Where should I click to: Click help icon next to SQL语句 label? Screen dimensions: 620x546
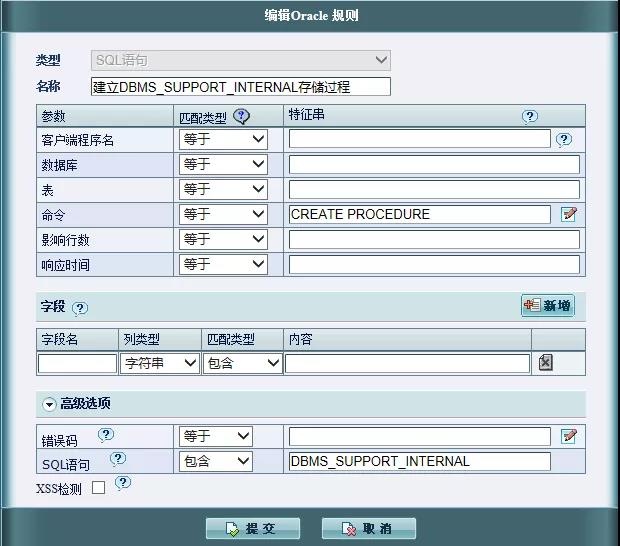(118, 460)
